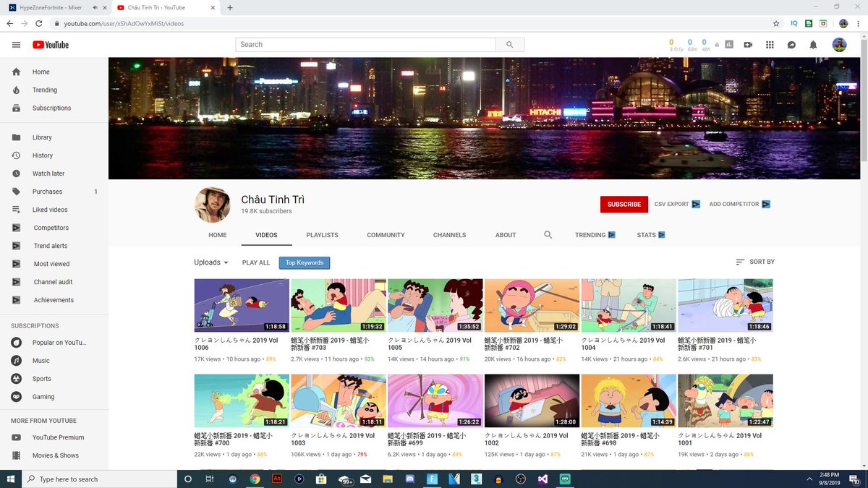
Task: Click PLAY ALL
Action: 256,263
